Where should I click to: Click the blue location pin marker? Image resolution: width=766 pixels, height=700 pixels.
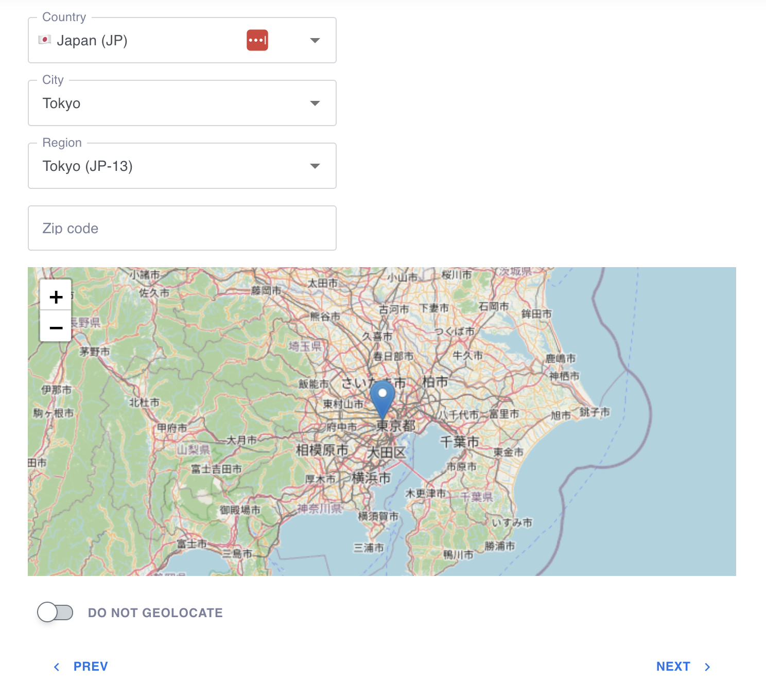(382, 400)
